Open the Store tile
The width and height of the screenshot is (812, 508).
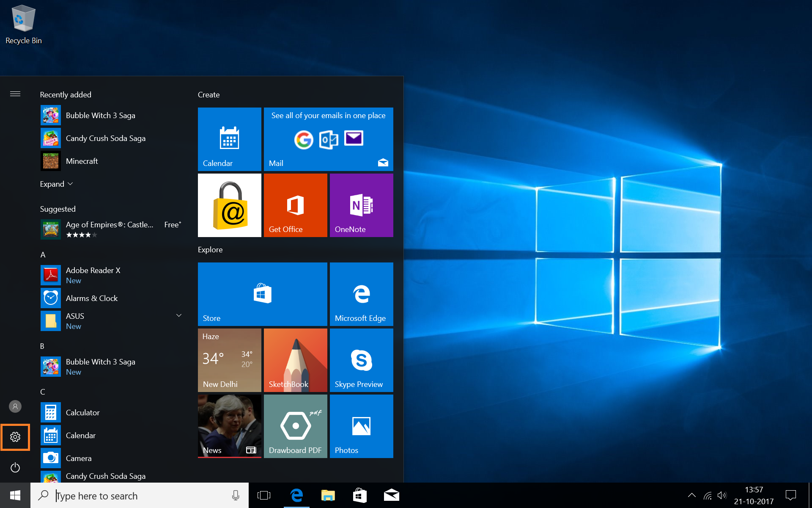click(x=263, y=294)
